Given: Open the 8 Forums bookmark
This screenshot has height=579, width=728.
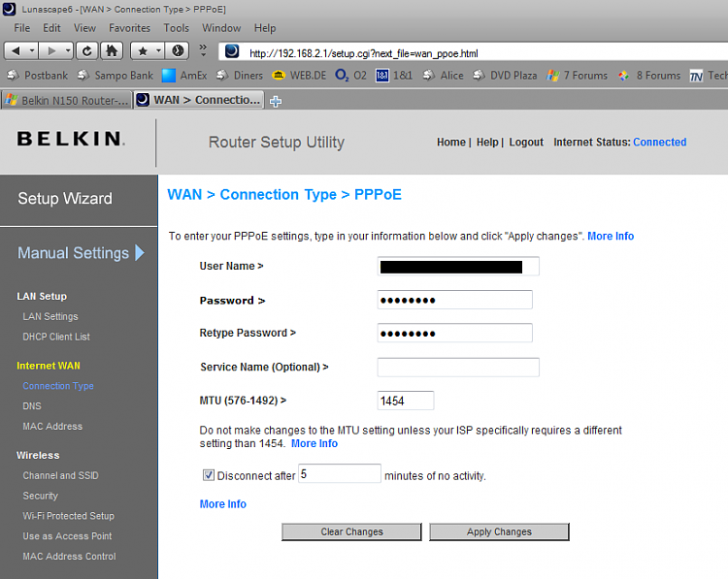Looking at the screenshot, I should point(649,75).
